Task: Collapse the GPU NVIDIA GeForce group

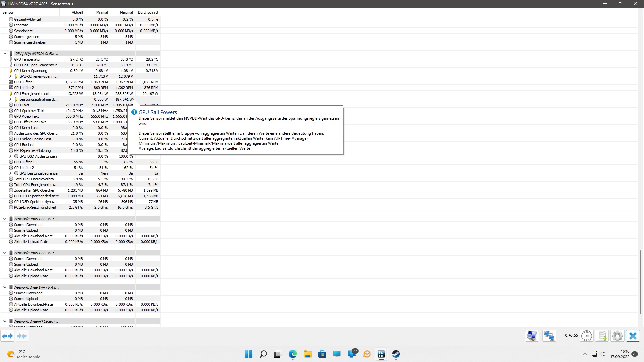Action: 5,54
